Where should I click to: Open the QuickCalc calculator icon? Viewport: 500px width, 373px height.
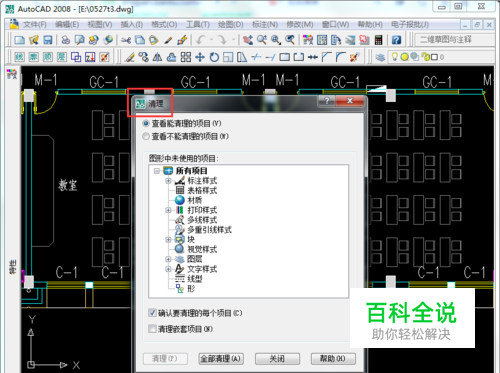[x=378, y=40]
